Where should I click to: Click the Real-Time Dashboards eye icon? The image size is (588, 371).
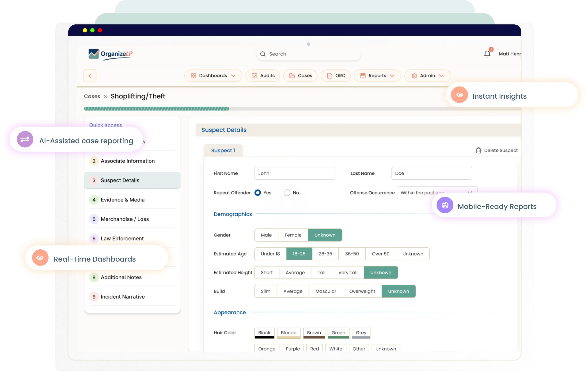pyautogui.click(x=40, y=258)
